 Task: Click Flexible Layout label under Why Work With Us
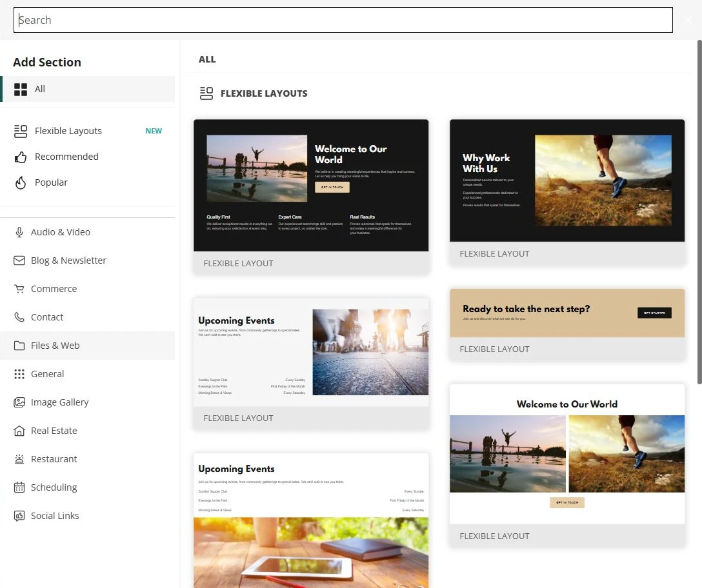pyautogui.click(x=495, y=254)
